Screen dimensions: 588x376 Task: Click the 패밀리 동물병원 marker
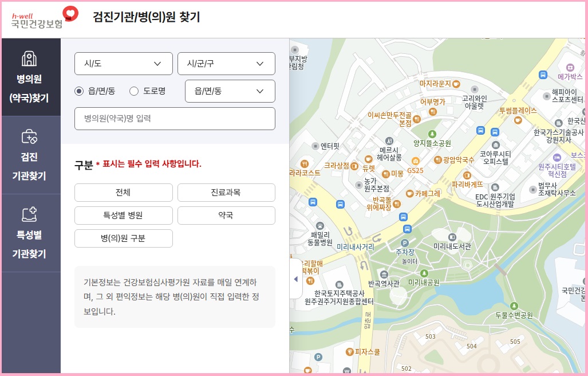(320, 225)
